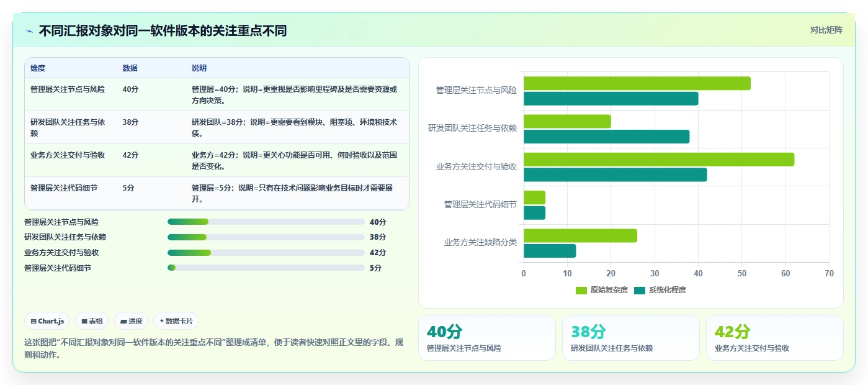Click chart axis label 研发团队关注任务与依赖
Screen dimensions: 868x385
[473, 128]
